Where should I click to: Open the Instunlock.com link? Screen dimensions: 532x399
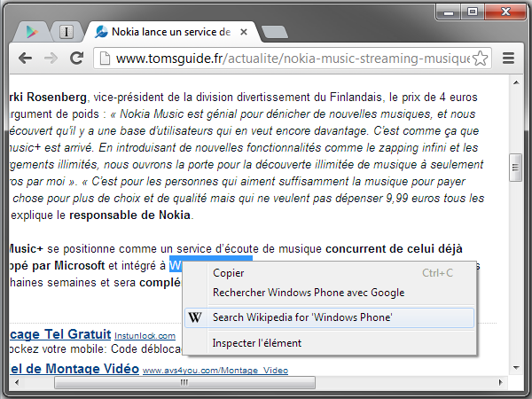(145, 336)
